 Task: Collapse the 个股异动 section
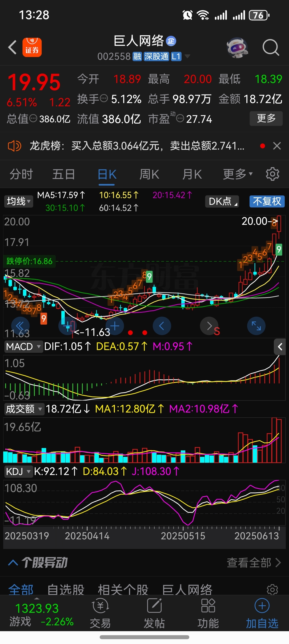pos(13,563)
